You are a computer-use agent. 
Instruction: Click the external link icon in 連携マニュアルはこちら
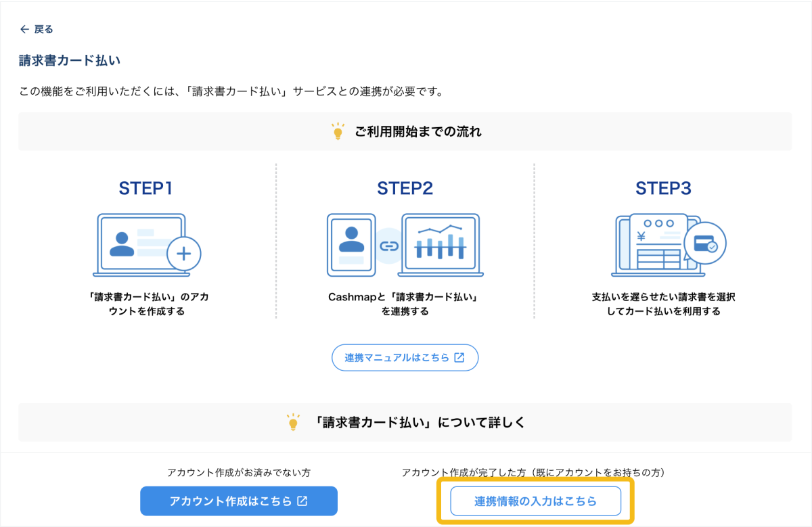pos(459,358)
